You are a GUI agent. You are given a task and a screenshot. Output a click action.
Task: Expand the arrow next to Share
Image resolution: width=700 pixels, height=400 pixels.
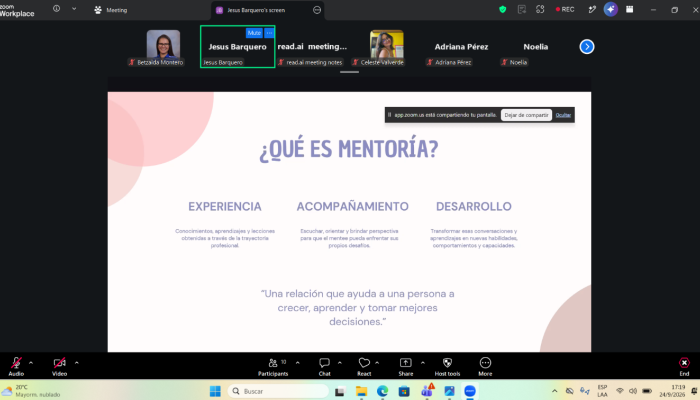point(422,362)
